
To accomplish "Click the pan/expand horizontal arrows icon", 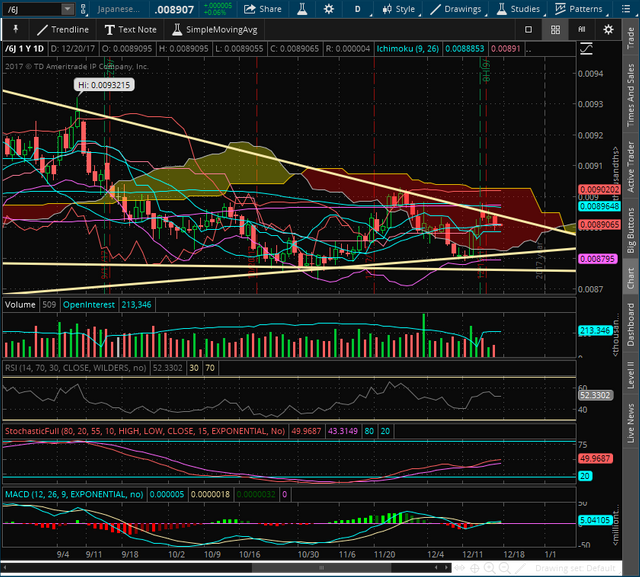I will coord(460,568).
